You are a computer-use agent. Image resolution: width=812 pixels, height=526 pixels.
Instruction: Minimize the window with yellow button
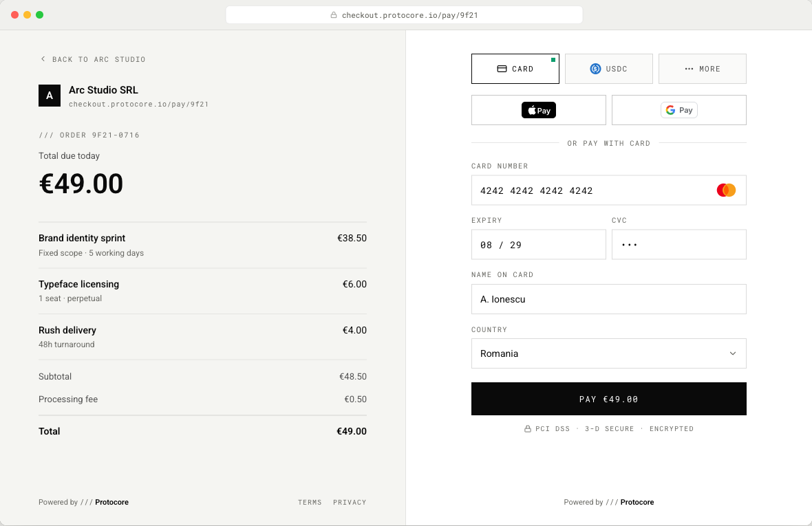click(x=27, y=15)
